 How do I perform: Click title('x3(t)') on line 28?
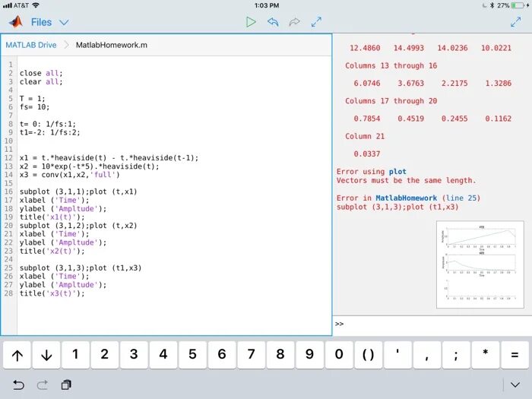pyautogui.click(x=52, y=293)
